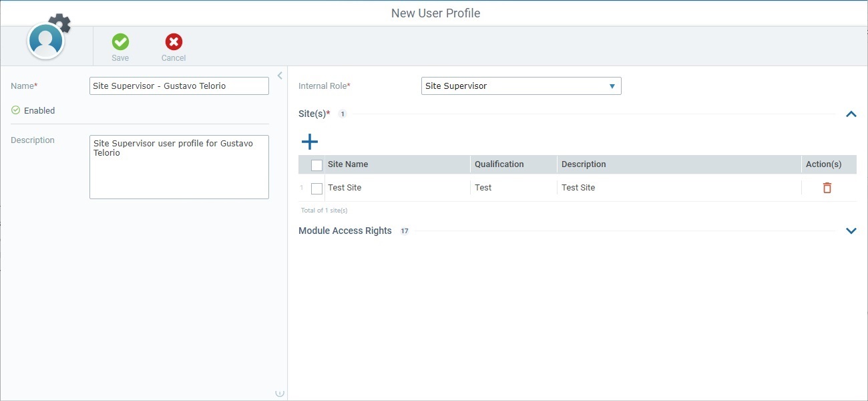Click the reset icon below the description panel
868x401 pixels.
tap(280, 393)
